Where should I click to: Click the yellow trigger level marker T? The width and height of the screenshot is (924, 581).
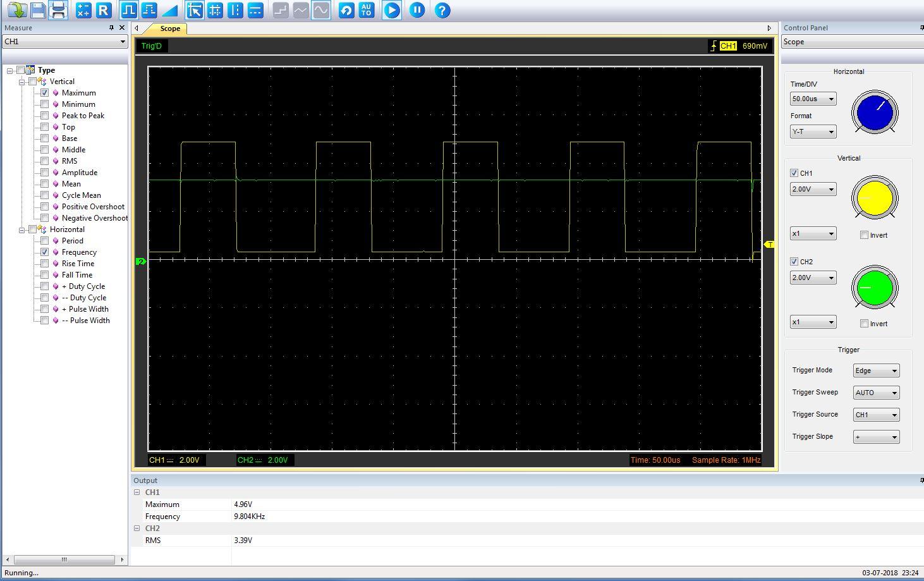click(769, 244)
